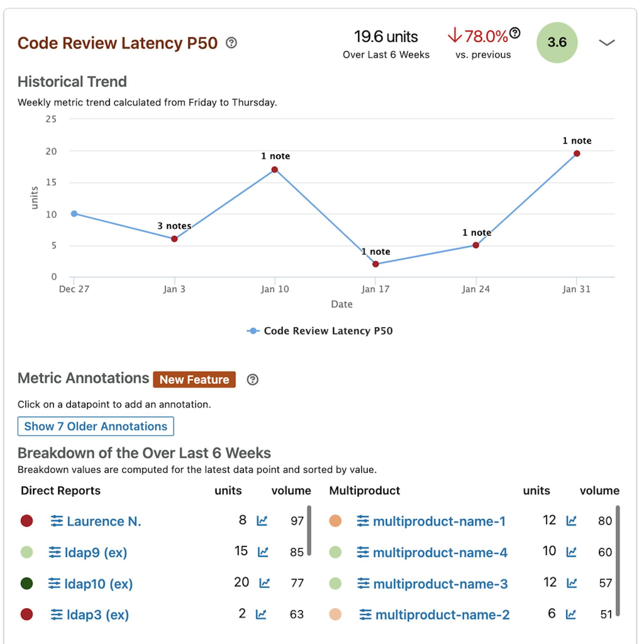Open trend chart icon for multiproduct-name-2
The image size is (644, 644).
570,614
